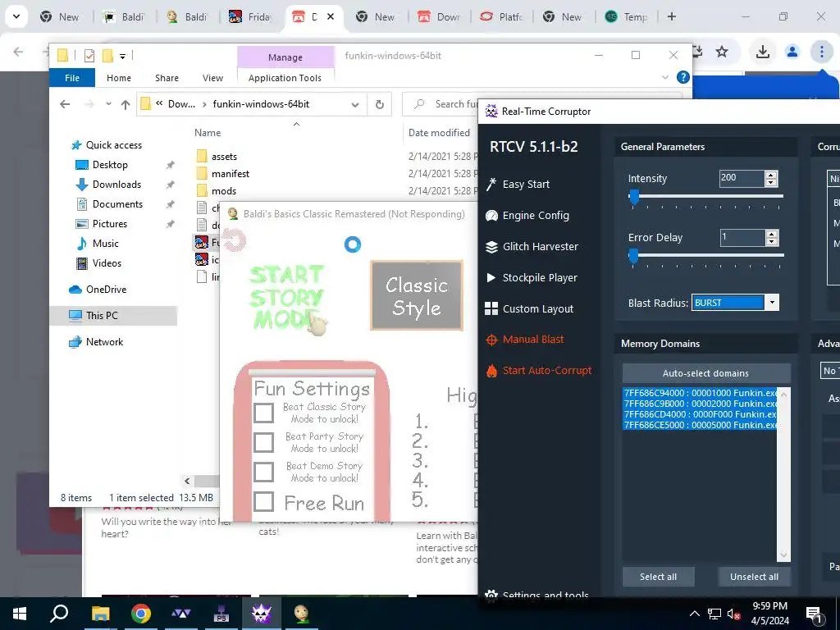Screen dimensions: 840x630
Task: Switch to Platfc Chrome tab
Action: tap(501, 16)
